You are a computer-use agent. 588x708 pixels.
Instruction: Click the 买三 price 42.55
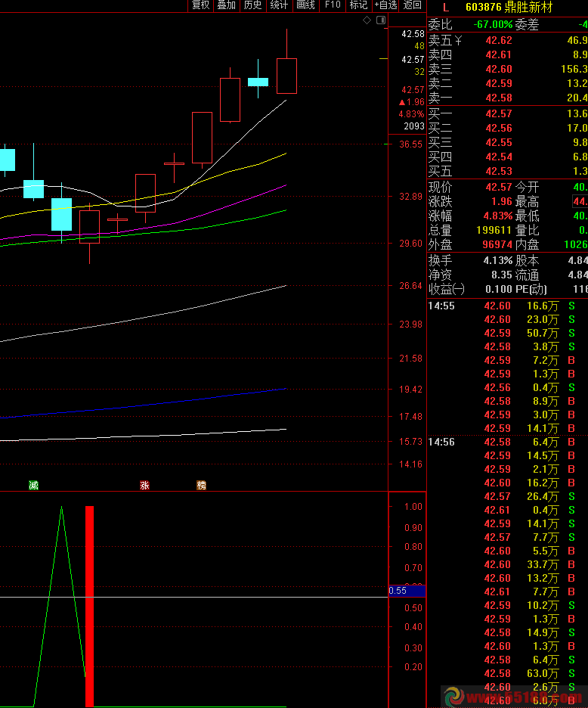coord(499,143)
